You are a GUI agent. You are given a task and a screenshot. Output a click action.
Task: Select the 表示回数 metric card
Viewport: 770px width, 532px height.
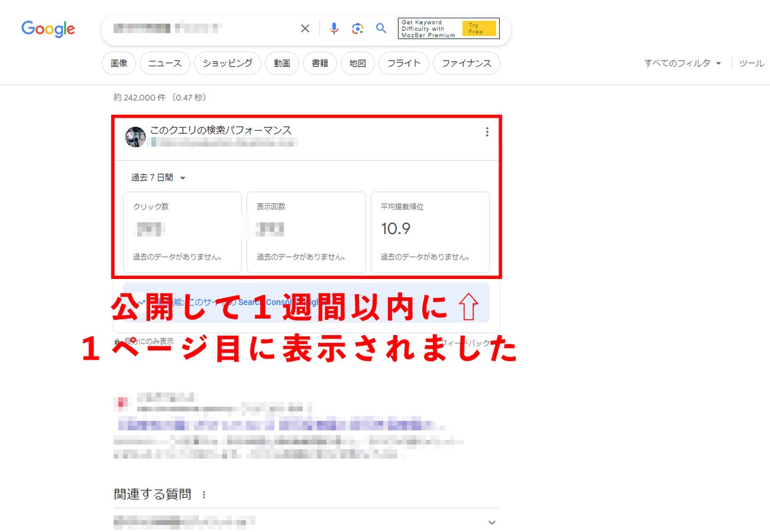[x=306, y=232]
